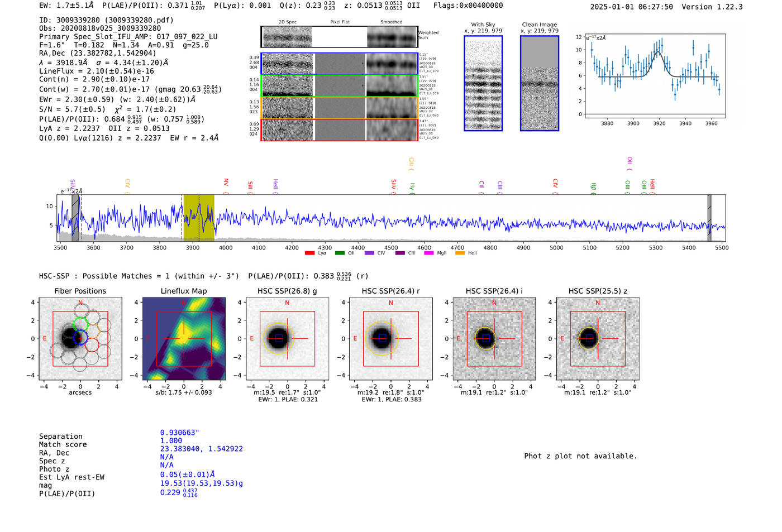Click the Version 1.22.3 text

(x=712, y=7)
